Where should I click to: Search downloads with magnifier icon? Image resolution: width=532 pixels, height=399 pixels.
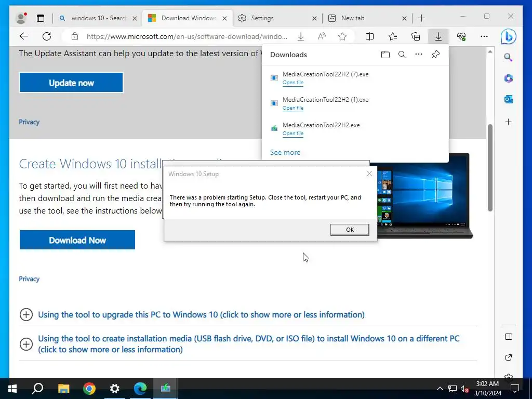[x=402, y=55]
